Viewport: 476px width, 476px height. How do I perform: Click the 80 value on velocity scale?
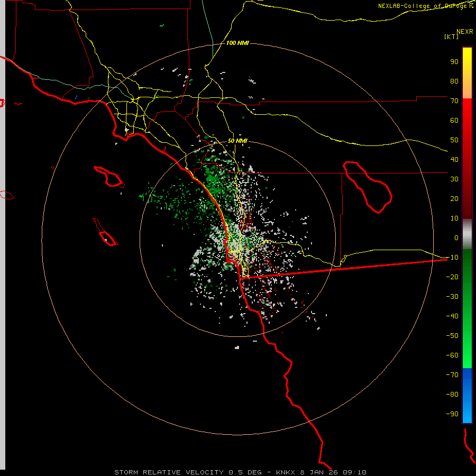click(454, 81)
